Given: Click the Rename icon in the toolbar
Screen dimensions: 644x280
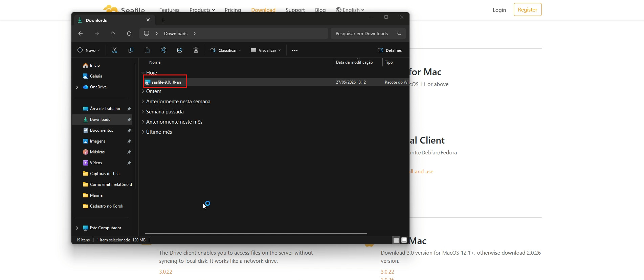Looking at the screenshot, I should coord(163,50).
